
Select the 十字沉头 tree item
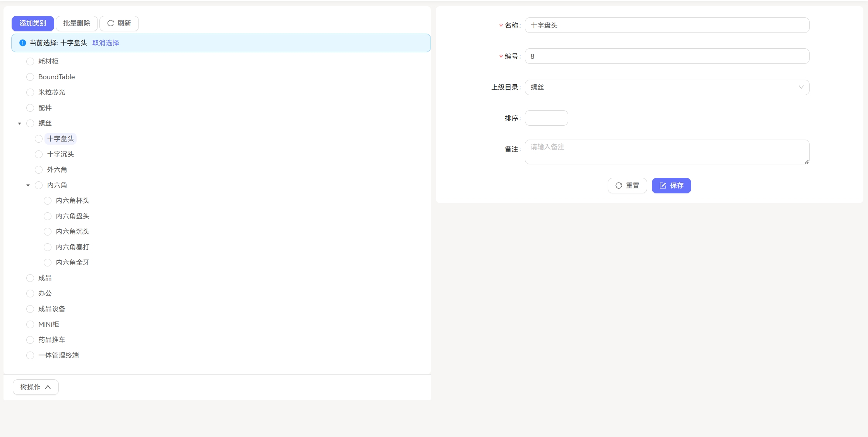click(x=60, y=154)
